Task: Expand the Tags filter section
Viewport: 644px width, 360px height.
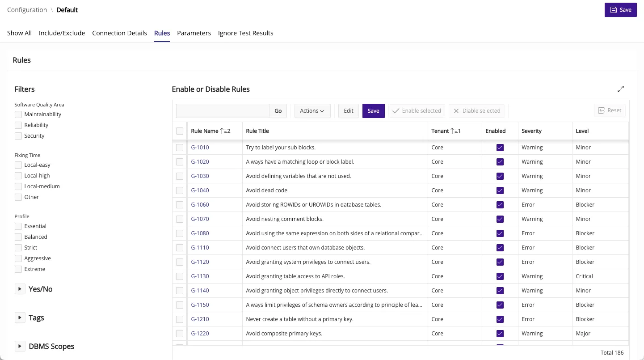Action: 20,318
